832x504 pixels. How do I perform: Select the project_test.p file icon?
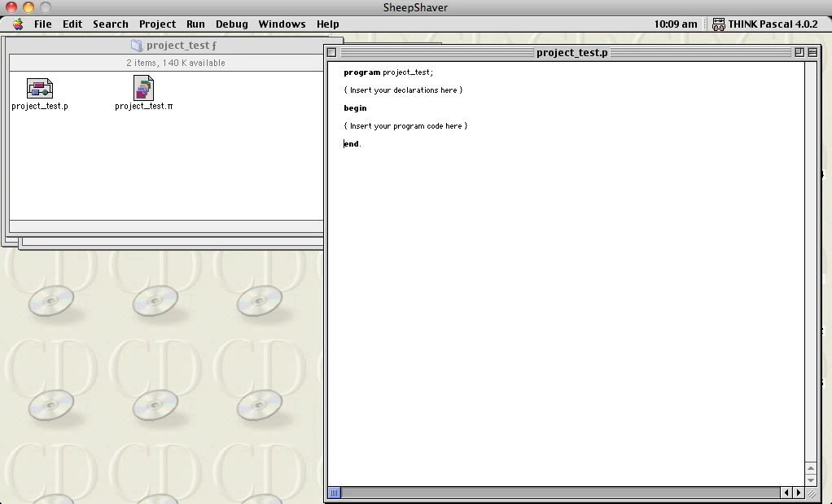[40, 88]
